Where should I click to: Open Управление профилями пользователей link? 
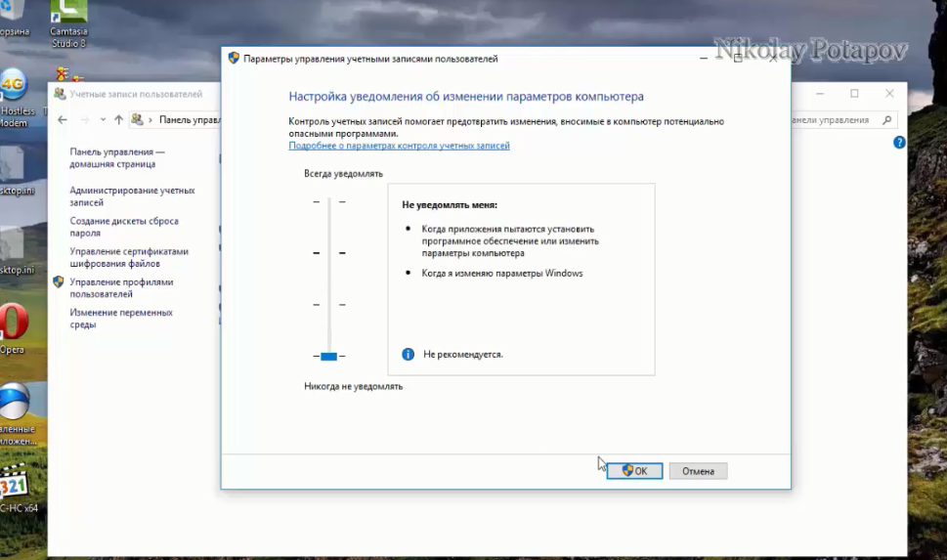pos(121,287)
